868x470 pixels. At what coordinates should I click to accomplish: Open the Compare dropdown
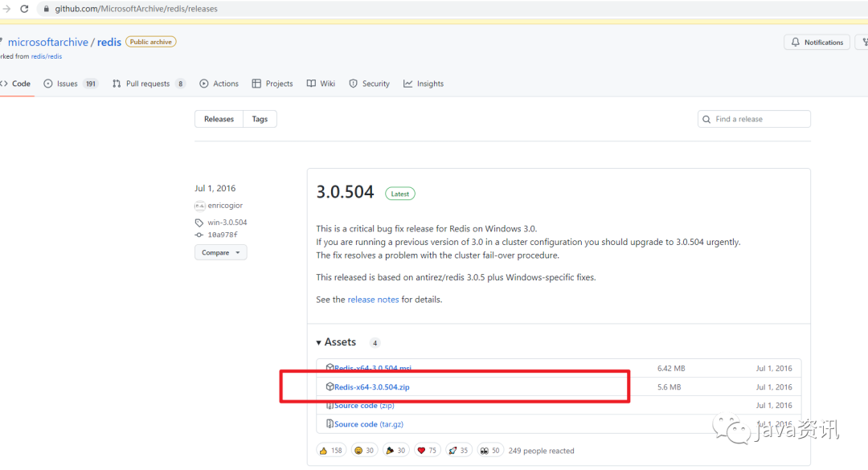(x=220, y=252)
